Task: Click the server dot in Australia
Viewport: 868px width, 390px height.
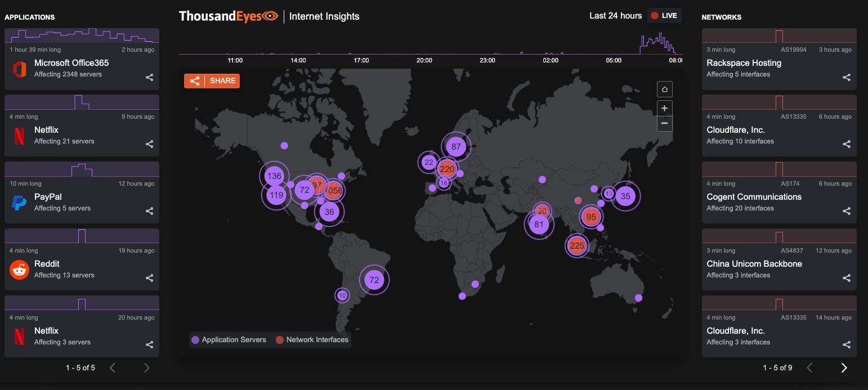Action: coord(638,298)
